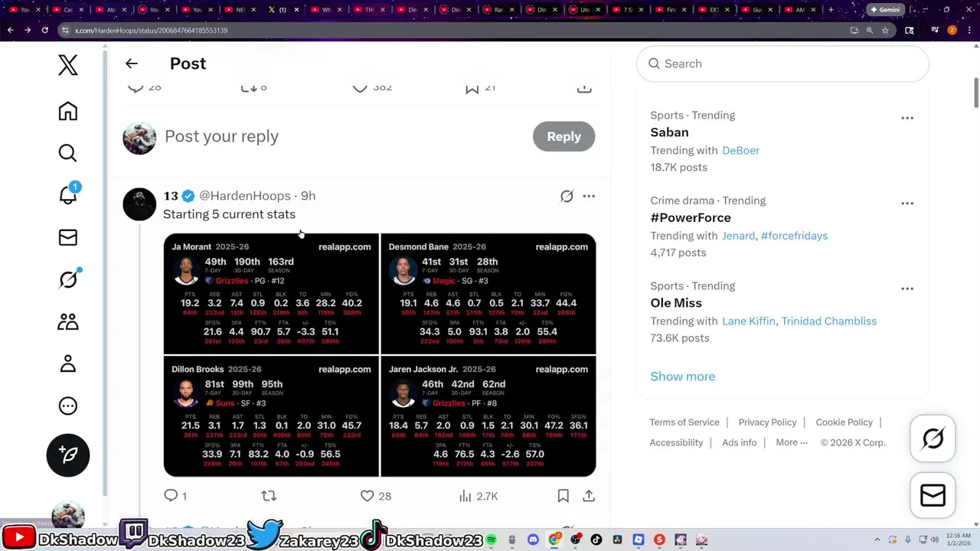Screen dimensions: 980x551
Task: Click the Trinidad Chambliss link
Action: click(828, 321)
